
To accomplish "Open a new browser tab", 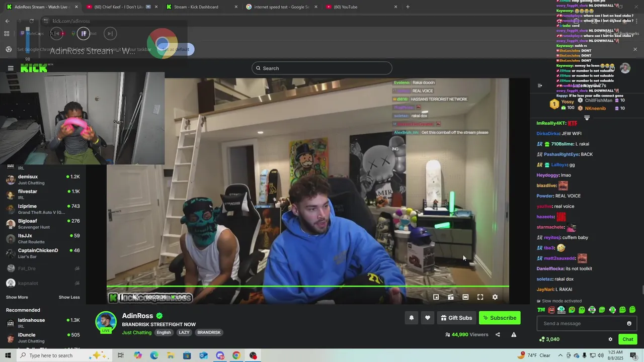I will pyautogui.click(x=408, y=7).
